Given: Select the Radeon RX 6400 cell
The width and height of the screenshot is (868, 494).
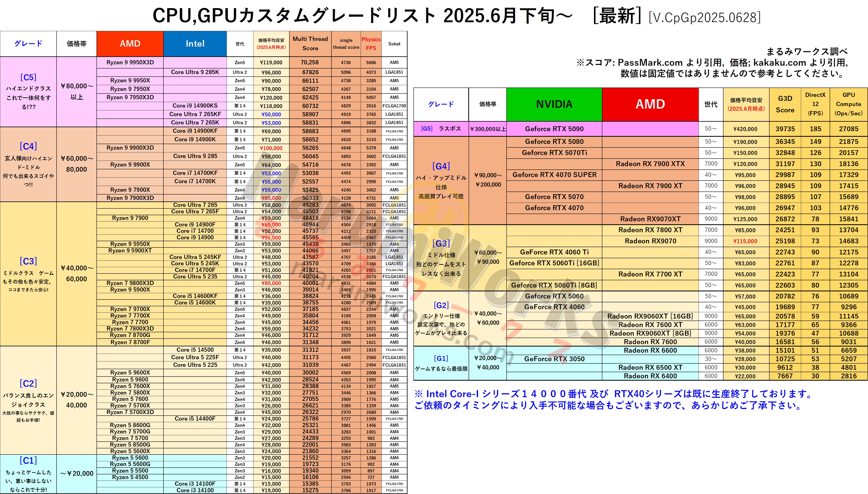Looking at the screenshot, I should tap(650, 376).
